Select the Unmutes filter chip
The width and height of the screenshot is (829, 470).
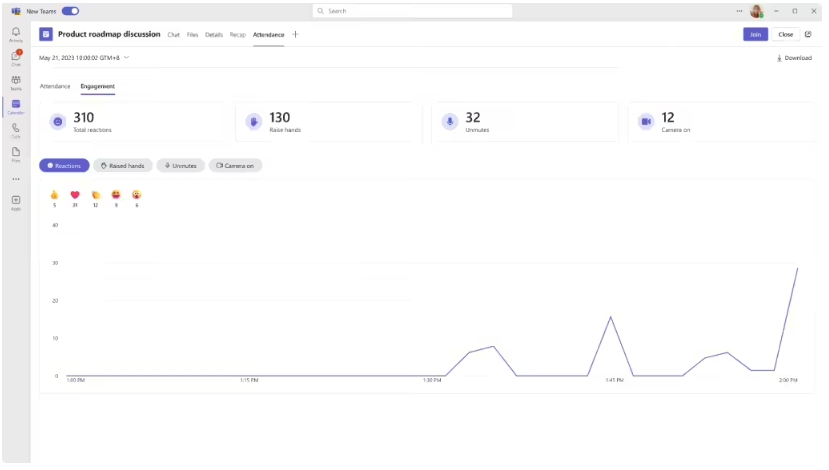(181, 165)
